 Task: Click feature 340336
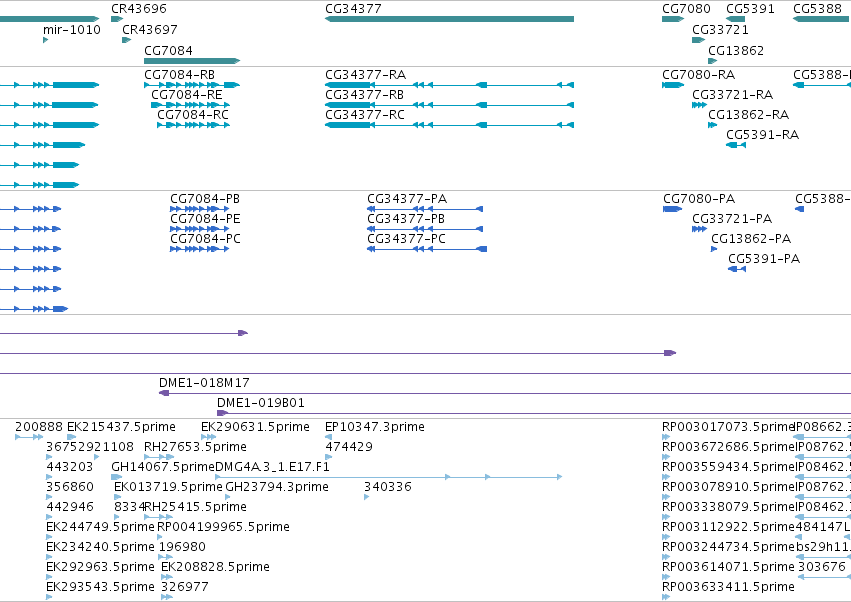388,487
